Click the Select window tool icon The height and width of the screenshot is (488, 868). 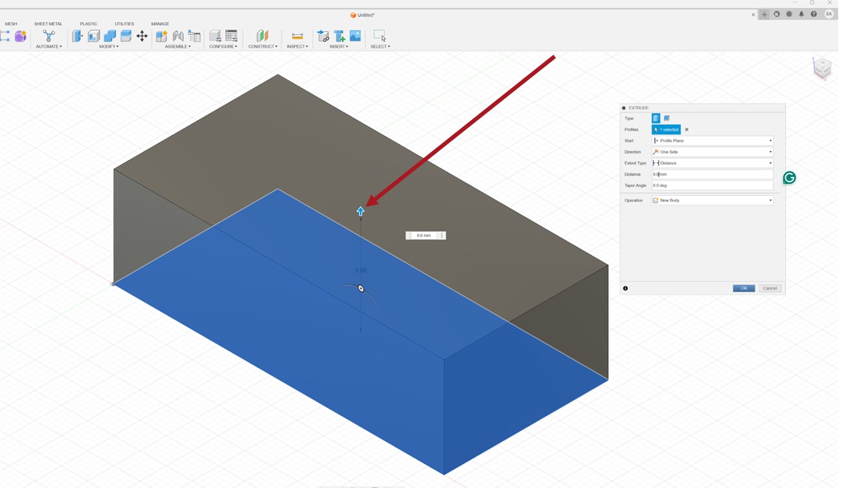click(380, 36)
